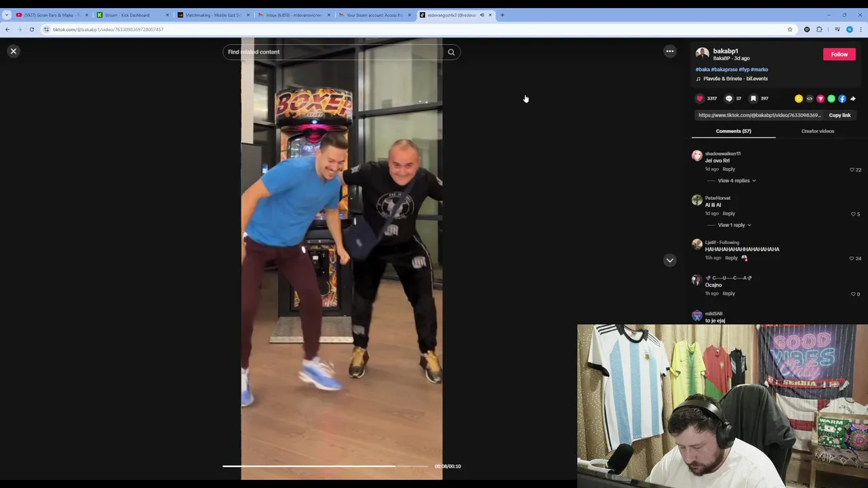Close the TikTok video viewer with X
868x488 pixels.
click(13, 51)
